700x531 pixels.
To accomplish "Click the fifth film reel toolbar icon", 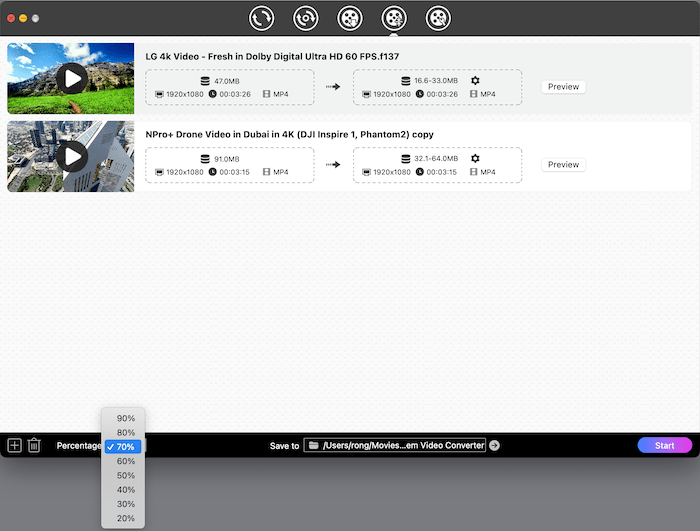I will click(x=437, y=17).
